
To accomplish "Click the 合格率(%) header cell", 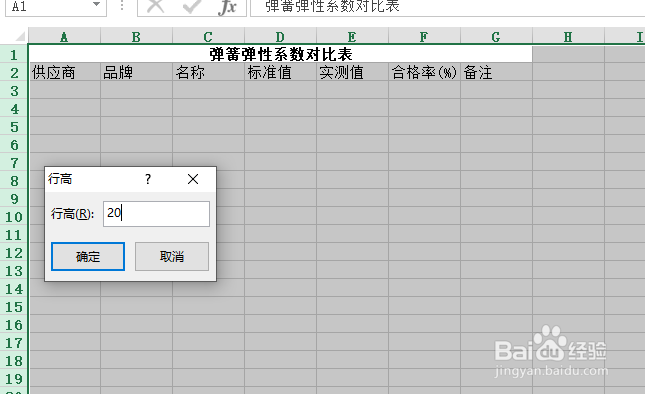I will (x=424, y=72).
